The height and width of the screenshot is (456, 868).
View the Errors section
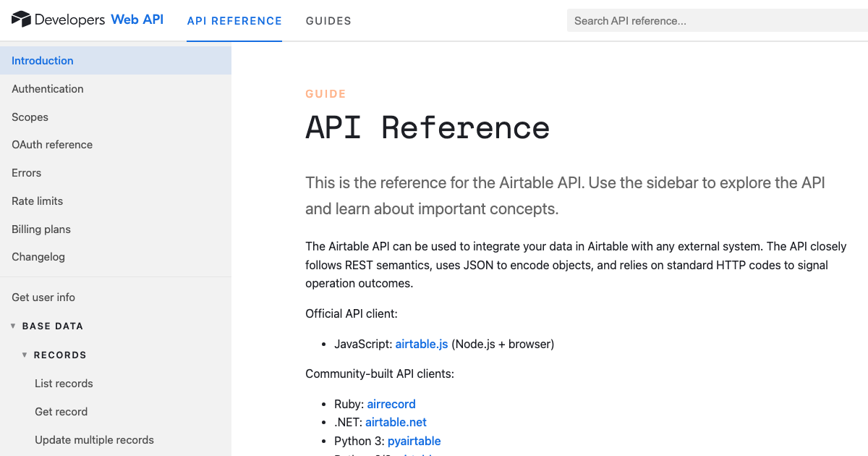point(26,172)
